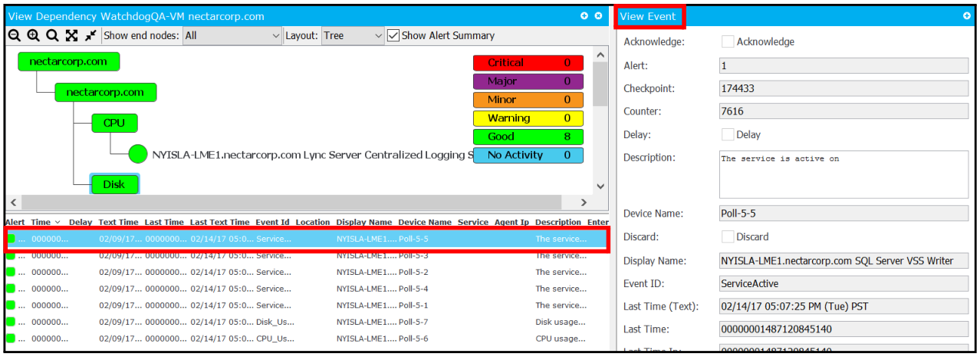Click the Agent Ip column header

click(x=511, y=223)
